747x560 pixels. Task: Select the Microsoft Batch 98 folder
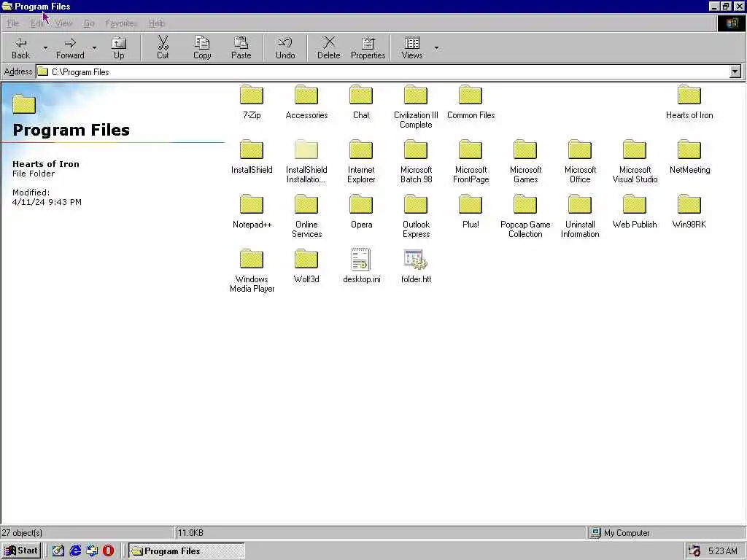(416, 161)
